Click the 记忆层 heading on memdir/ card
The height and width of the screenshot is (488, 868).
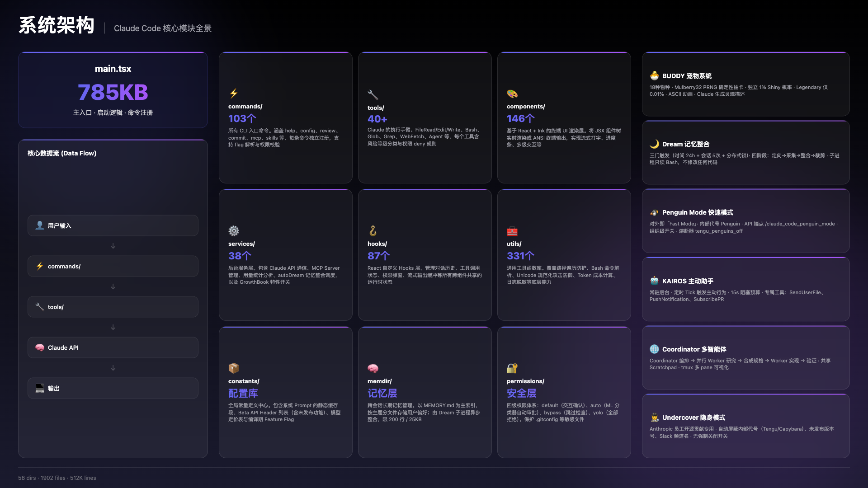click(x=382, y=393)
